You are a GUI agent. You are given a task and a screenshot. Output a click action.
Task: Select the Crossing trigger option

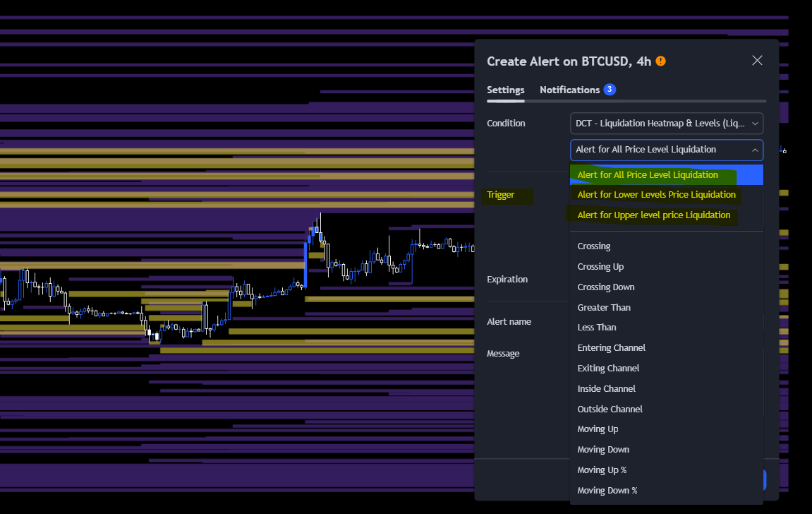[x=593, y=246]
